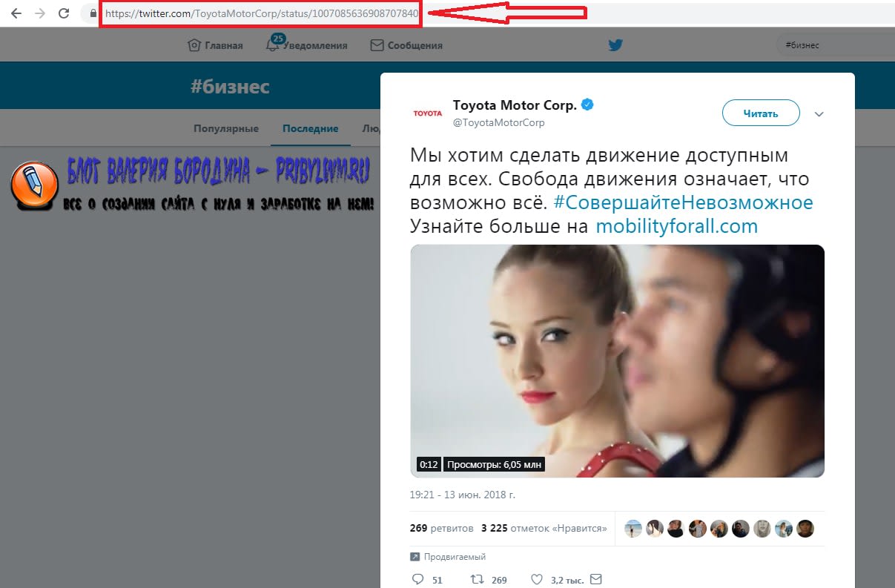Reload the page with the refresh icon

point(64,13)
